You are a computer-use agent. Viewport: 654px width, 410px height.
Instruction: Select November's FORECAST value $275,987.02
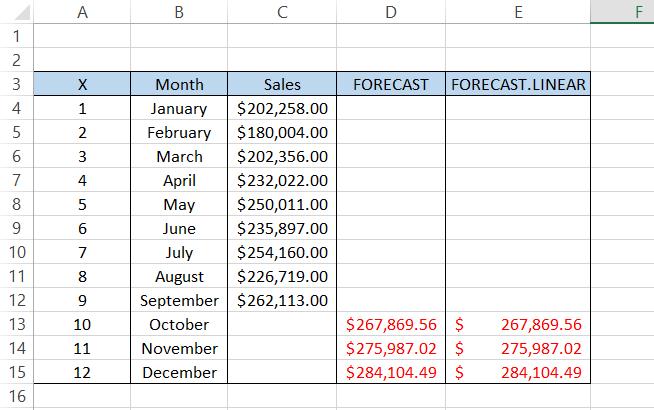391,348
